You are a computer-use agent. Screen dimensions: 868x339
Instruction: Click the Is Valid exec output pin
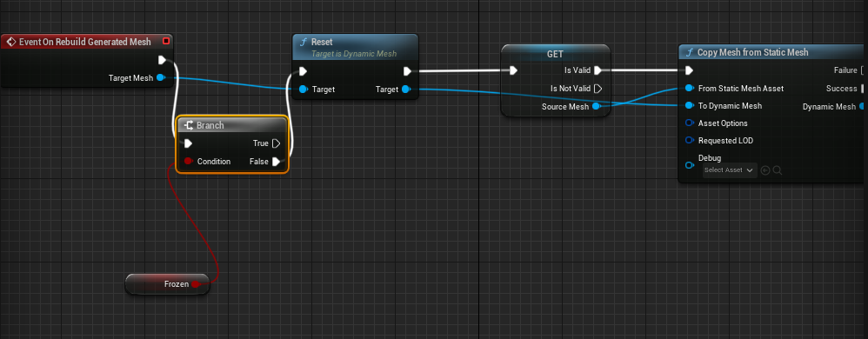[x=598, y=70]
